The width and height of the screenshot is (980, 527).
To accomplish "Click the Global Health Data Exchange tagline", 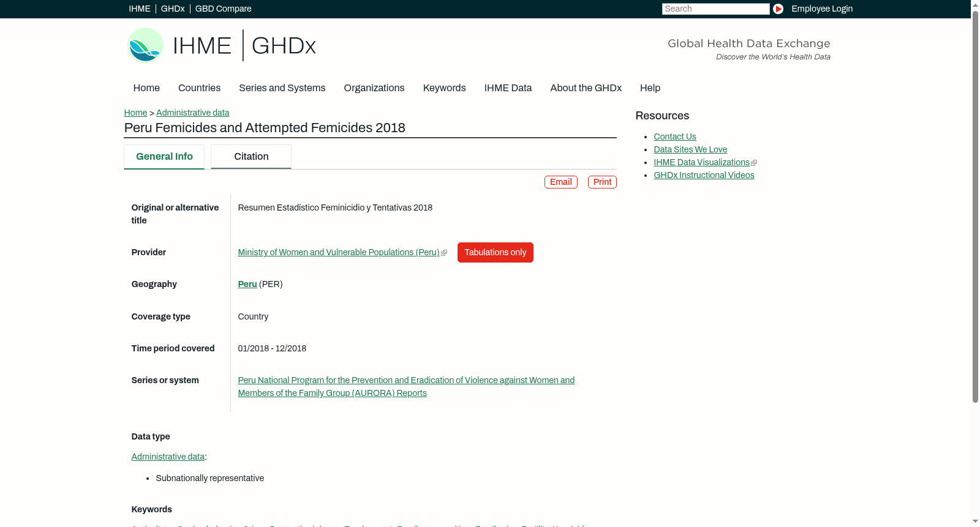I will 748,43.
